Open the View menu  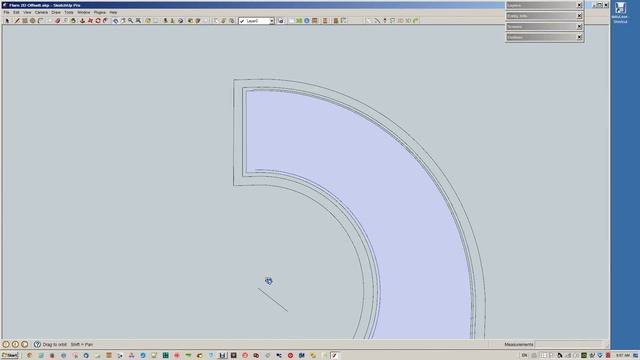(x=27, y=12)
